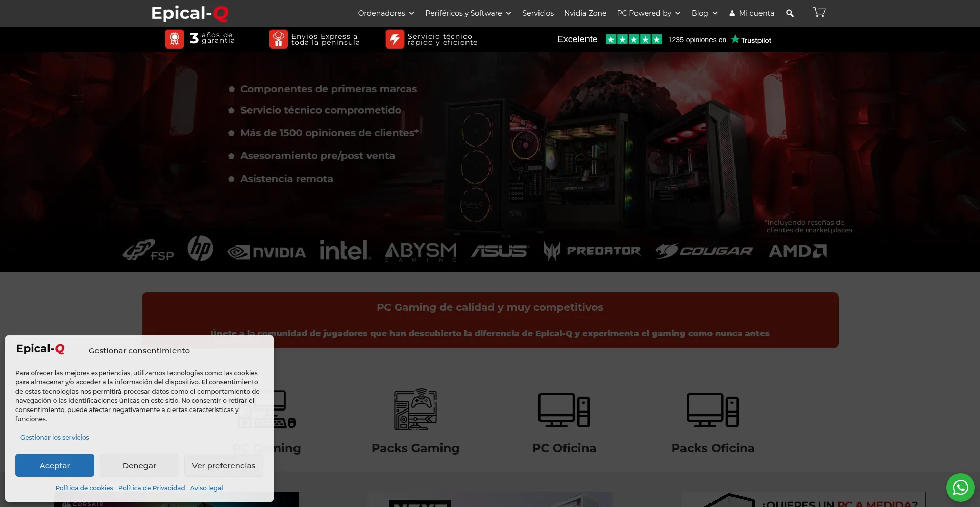Click the Packs Oficina computer icon
This screenshot has width=980, height=507.
[x=712, y=409]
